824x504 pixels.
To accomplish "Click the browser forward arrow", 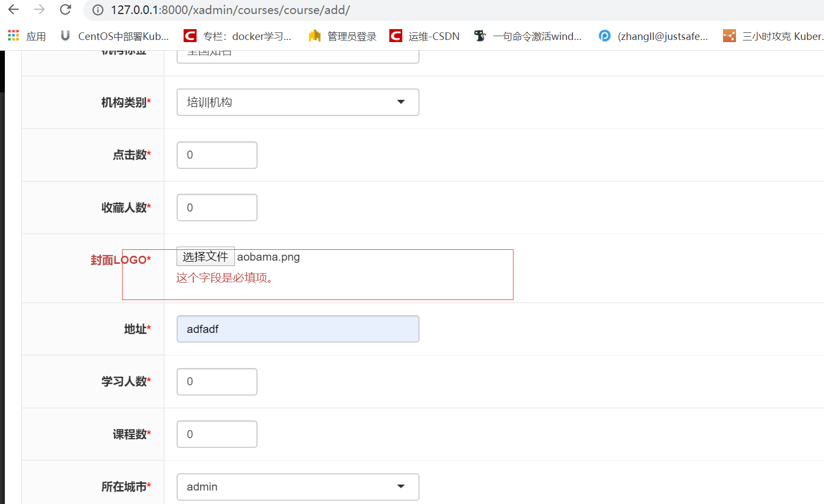I will [39, 9].
